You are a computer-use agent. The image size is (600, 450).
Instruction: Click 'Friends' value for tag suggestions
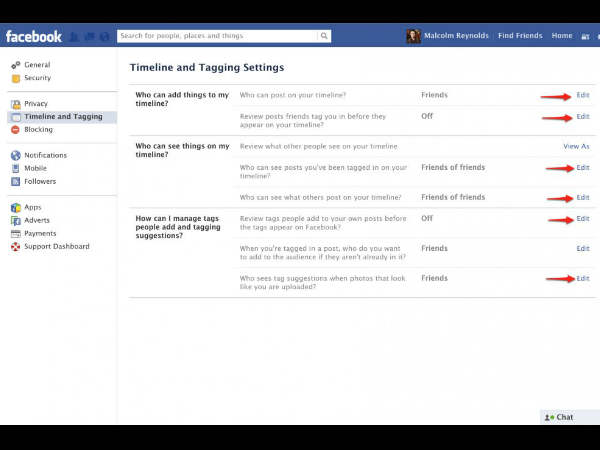pos(434,278)
